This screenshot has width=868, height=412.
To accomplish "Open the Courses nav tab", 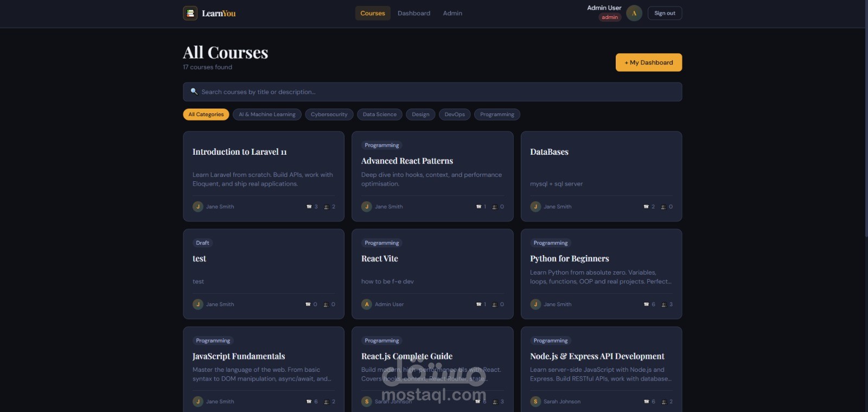I will click(x=373, y=13).
